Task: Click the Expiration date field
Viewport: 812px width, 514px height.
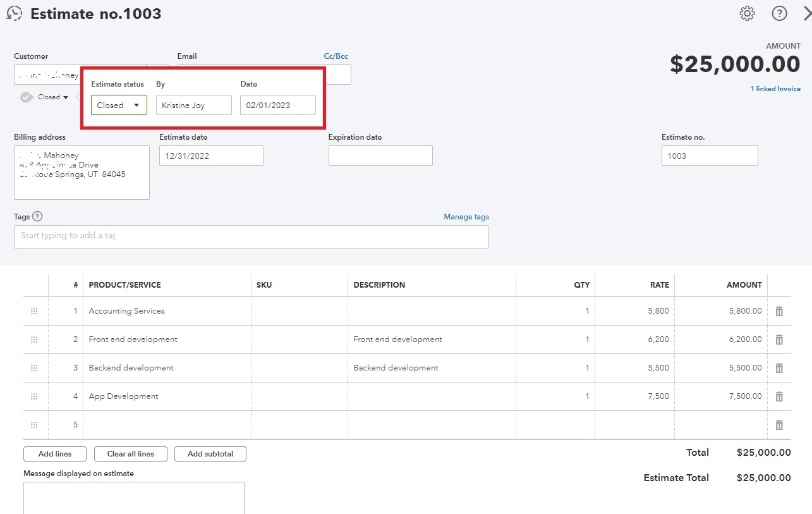Action: 380,156
